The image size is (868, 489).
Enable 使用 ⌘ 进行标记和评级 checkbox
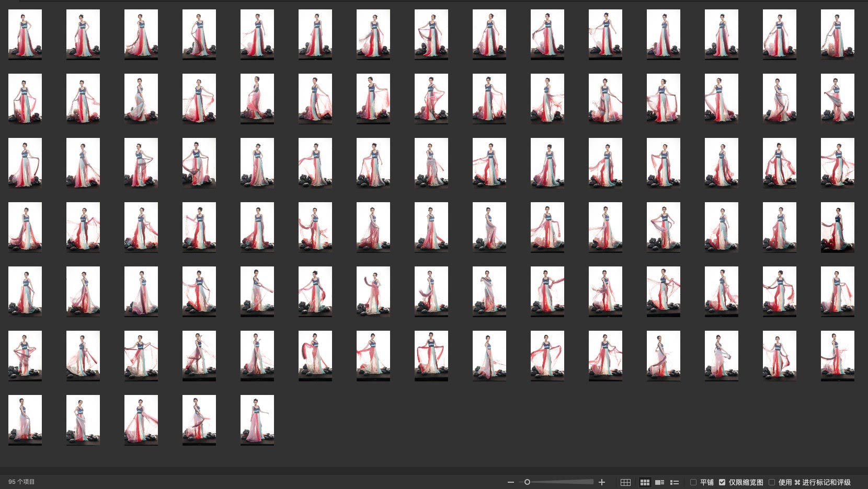coord(772,482)
